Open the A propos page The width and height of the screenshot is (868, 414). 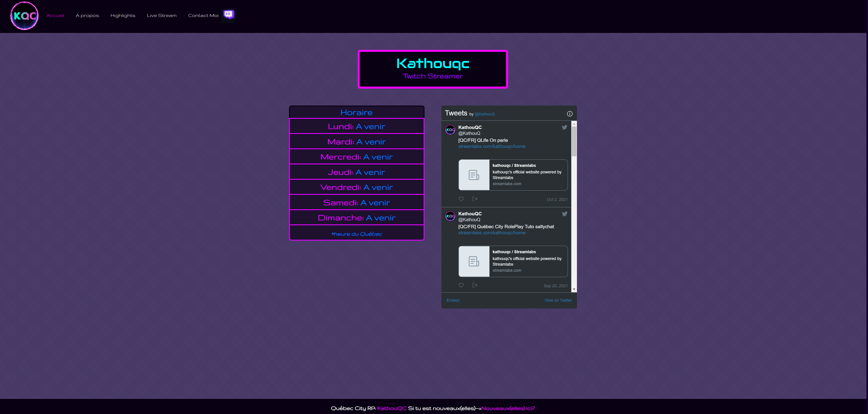87,16
